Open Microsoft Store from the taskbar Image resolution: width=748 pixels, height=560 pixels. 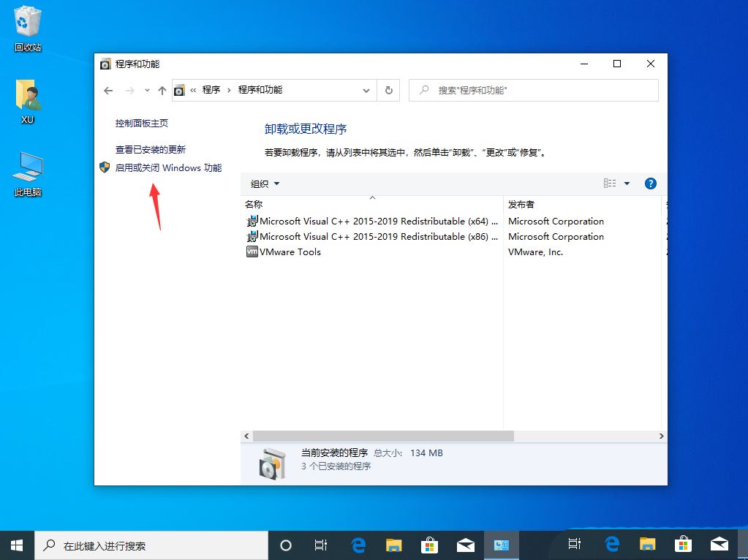(429, 545)
